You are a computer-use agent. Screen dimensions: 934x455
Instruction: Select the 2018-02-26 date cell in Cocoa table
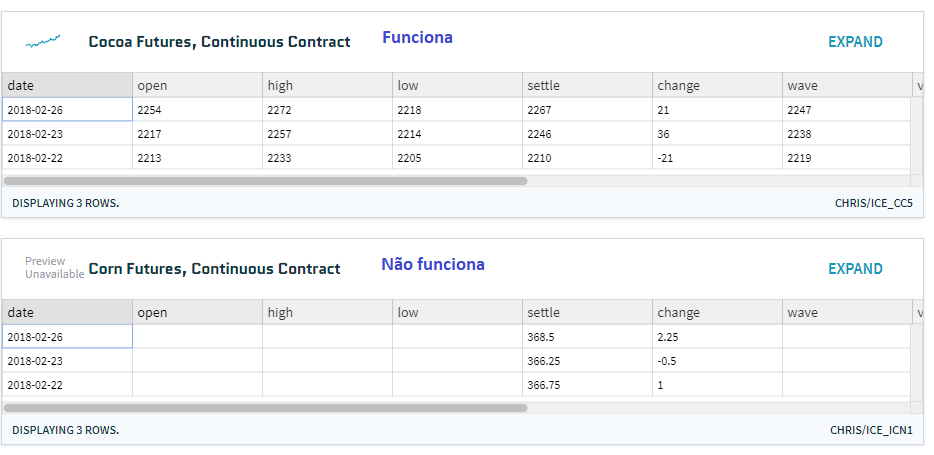click(66, 110)
